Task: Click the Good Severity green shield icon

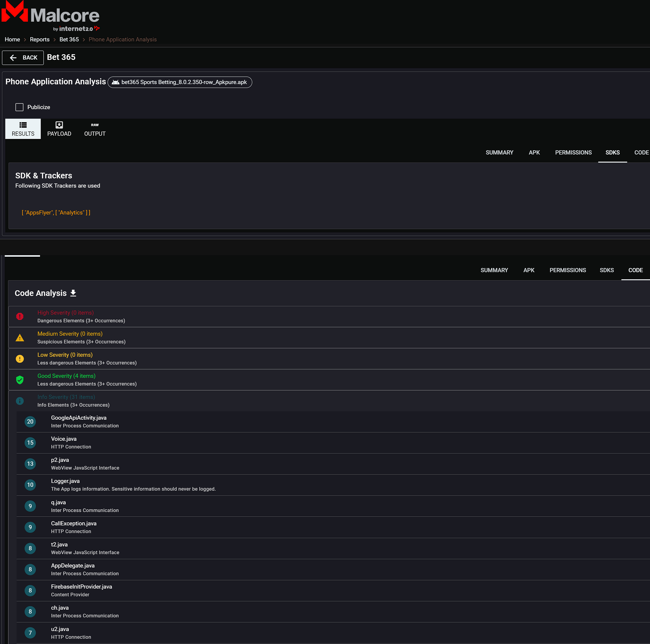Action: click(x=20, y=380)
